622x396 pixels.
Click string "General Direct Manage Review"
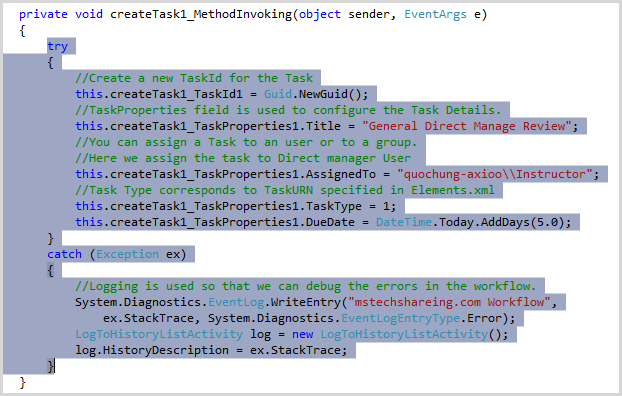(x=466, y=126)
